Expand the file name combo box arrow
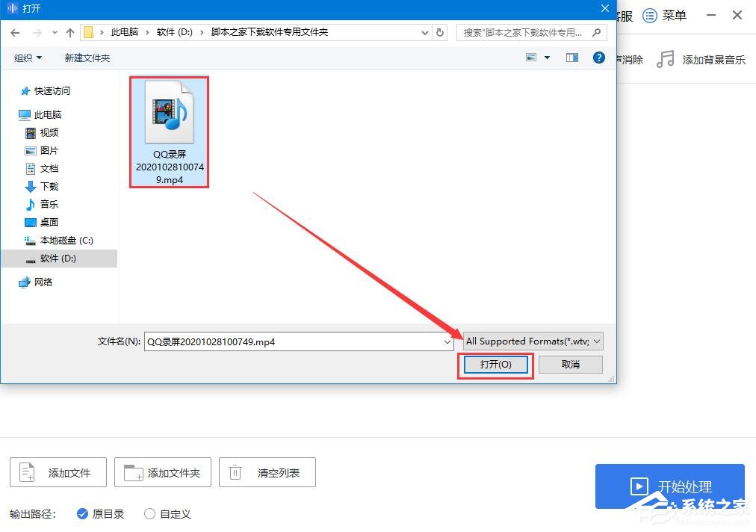This screenshot has width=756, height=532. click(x=449, y=341)
